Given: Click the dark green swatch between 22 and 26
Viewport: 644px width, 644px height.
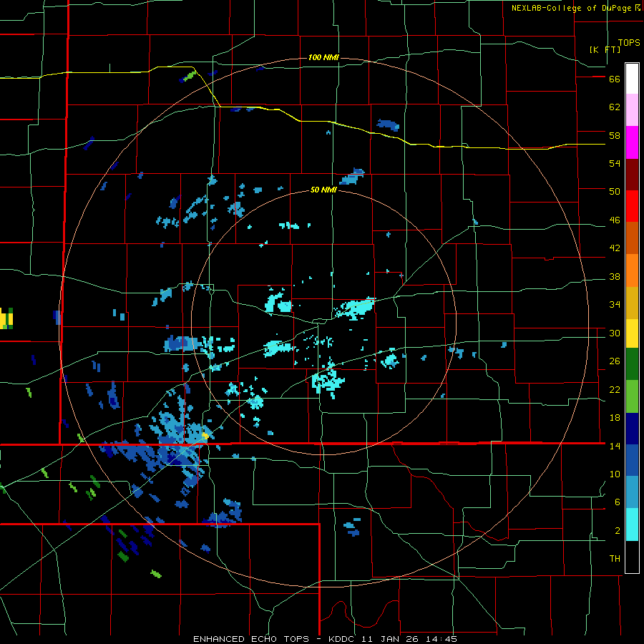Looking at the screenshot, I should point(632,364).
